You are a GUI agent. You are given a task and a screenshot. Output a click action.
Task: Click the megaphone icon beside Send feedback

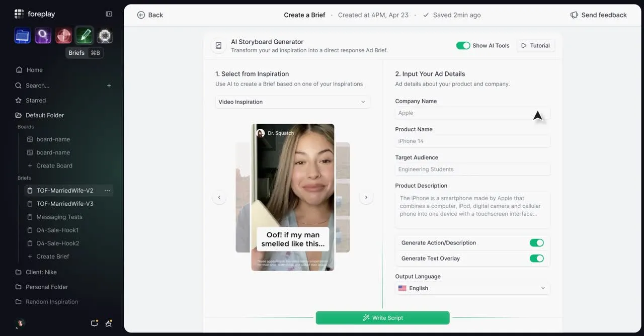point(574,15)
